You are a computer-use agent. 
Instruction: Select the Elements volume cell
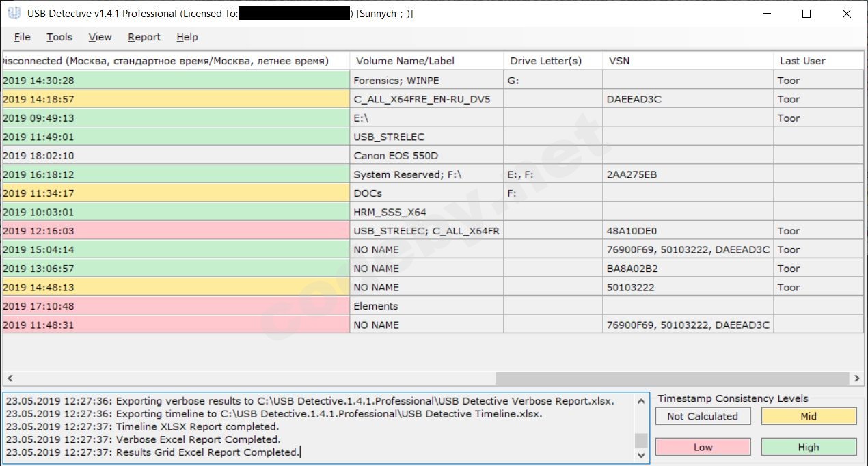pyautogui.click(x=426, y=306)
